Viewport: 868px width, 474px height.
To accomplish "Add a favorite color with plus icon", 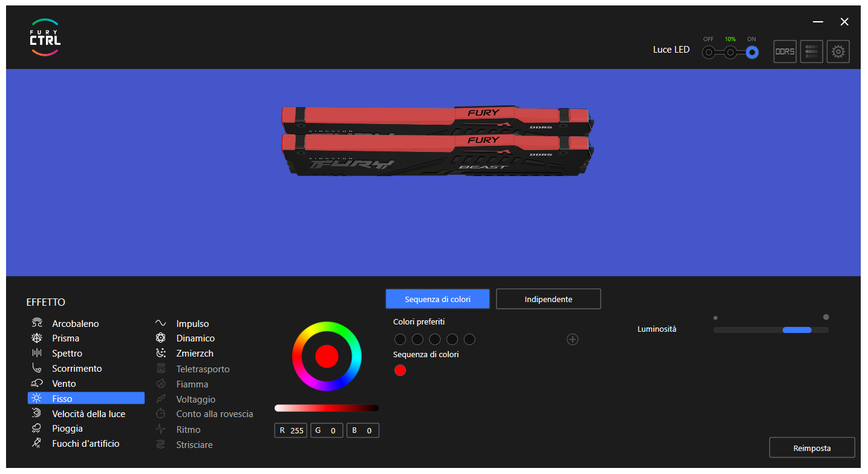I will click(x=573, y=339).
